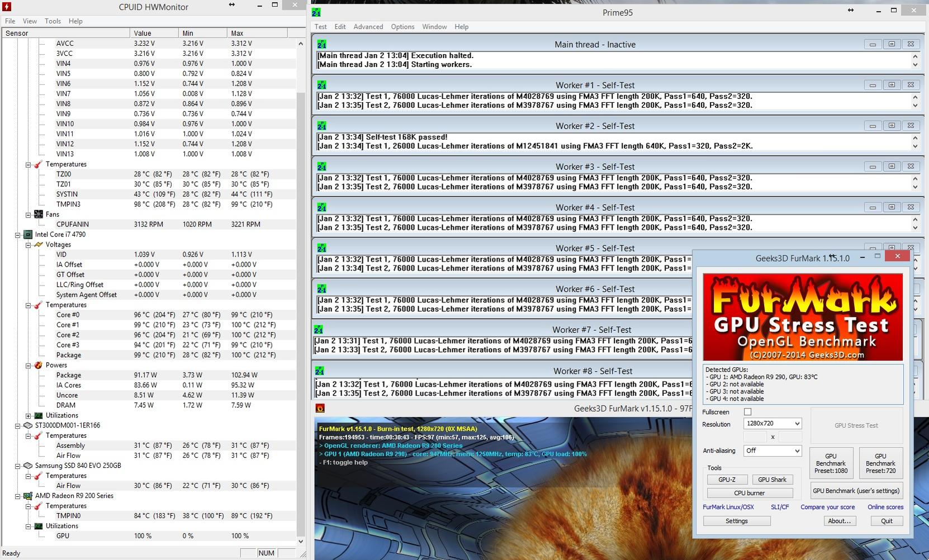
Task: Click the AMD Radeon R9 200 card icon
Action: coord(27,496)
